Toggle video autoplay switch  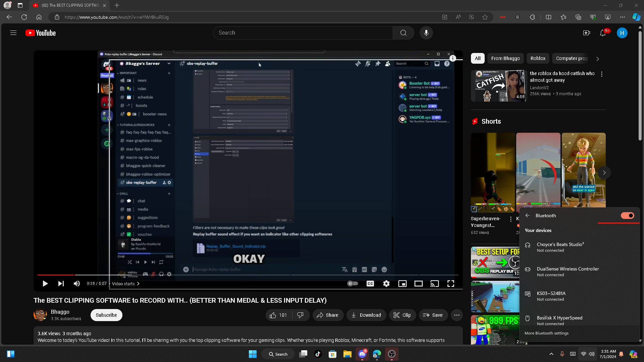(353, 284)
